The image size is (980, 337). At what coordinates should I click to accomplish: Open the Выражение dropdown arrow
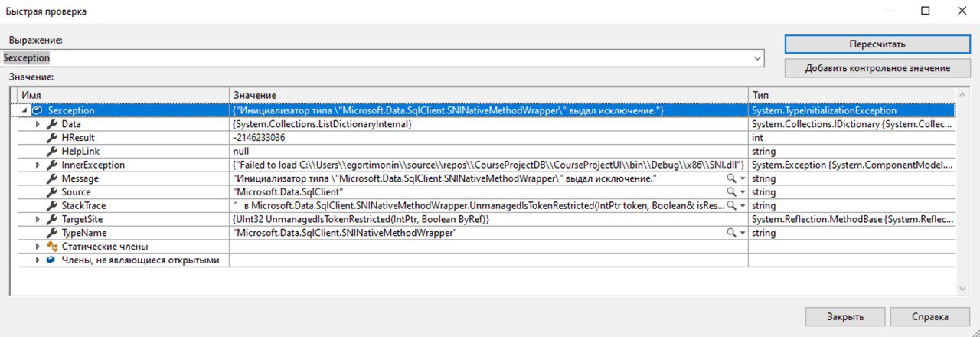point(757,58)
